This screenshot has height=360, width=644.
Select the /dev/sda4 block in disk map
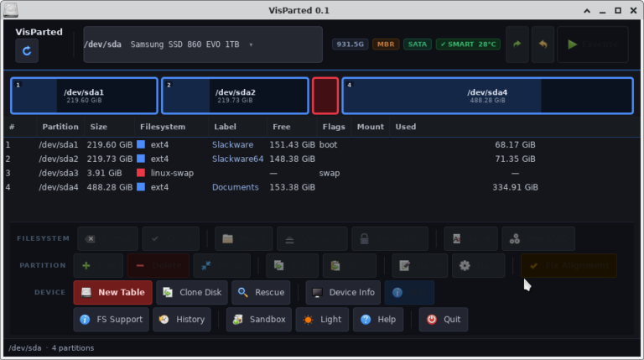tap(487, 96)
